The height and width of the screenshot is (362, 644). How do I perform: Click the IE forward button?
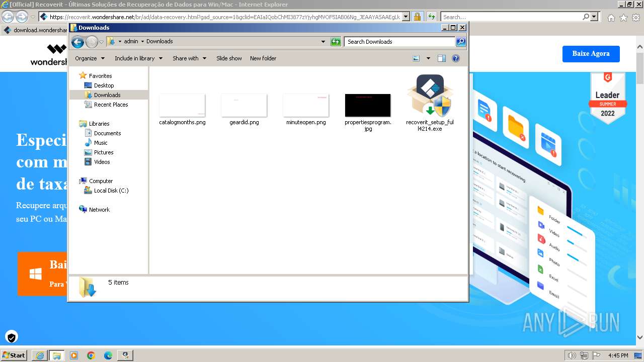(x=22, y=17)
